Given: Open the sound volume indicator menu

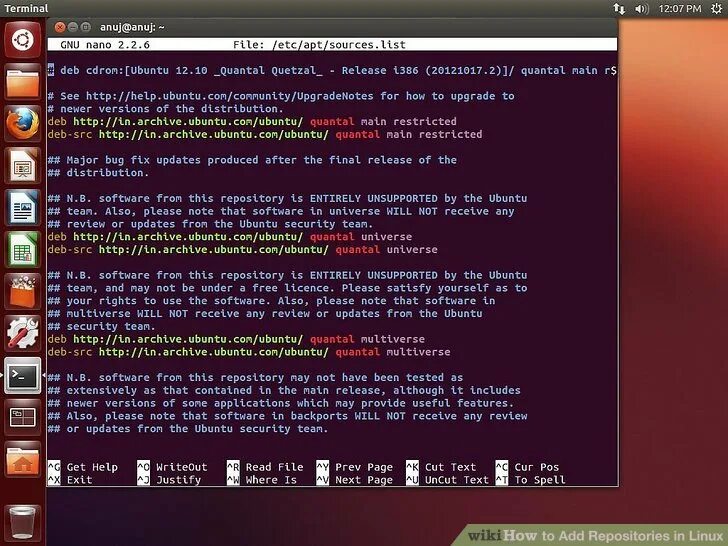Looking at the screenshot, I should [x=641, y=8].
